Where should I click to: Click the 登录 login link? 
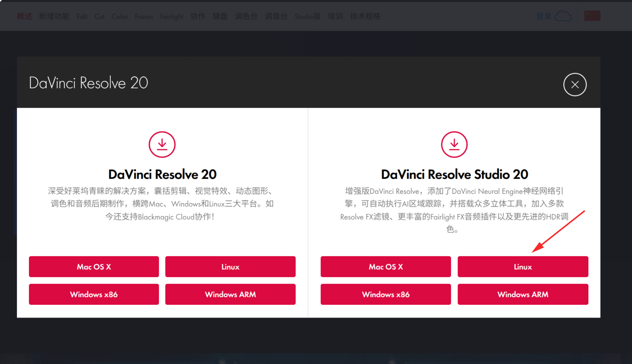pyautogui.click(x=544, y=16)
